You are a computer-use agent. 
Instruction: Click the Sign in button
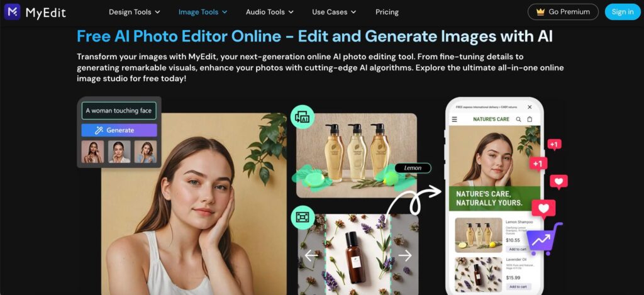[x=622, y=12]
